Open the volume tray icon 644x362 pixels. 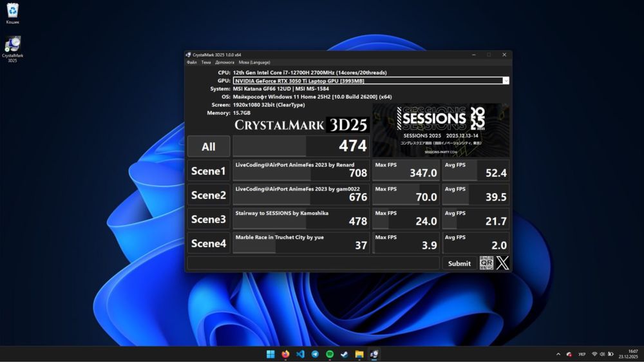602,354
